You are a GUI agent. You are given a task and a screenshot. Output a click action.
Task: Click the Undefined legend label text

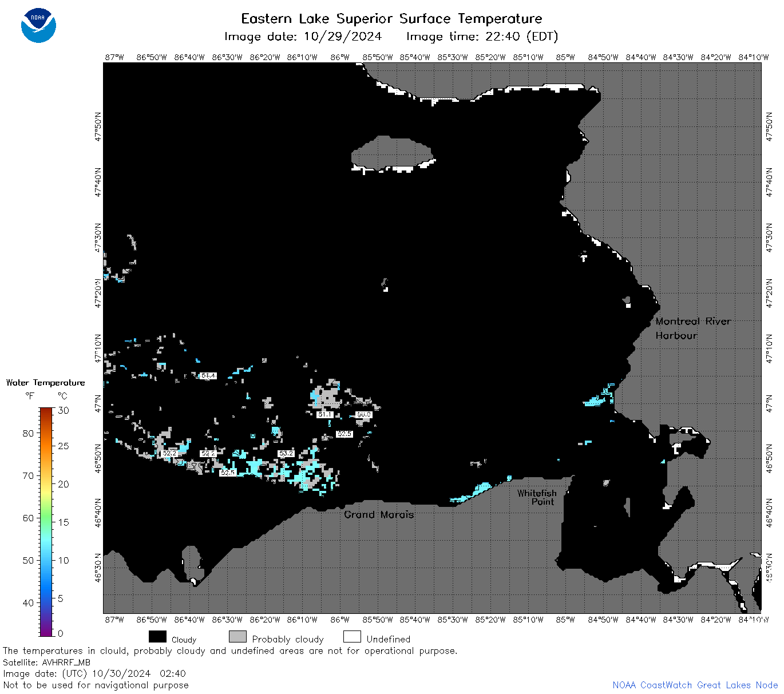point(389,639)
